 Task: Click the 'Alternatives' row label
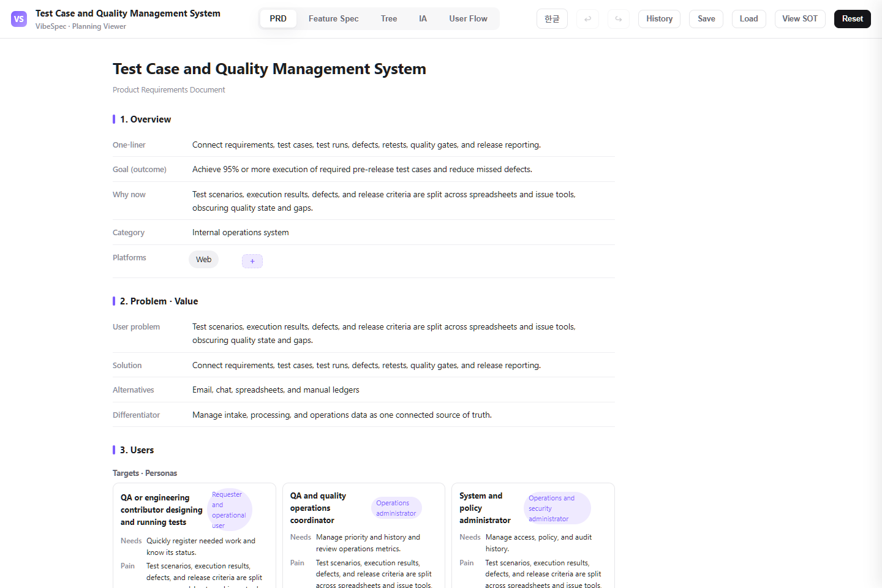pyautogui.click(x=134, y=390)
